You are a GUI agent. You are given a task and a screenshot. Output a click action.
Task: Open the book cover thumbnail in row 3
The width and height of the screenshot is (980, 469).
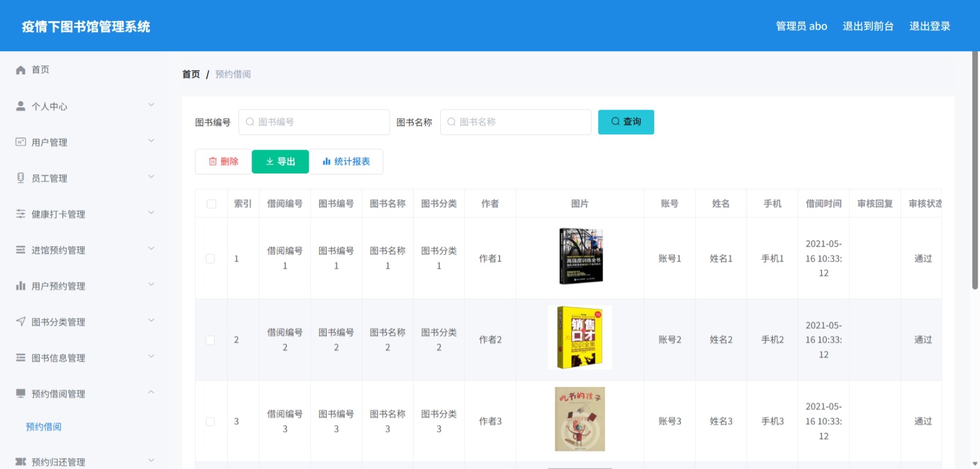pyautogui.click(x=580, y=419)
